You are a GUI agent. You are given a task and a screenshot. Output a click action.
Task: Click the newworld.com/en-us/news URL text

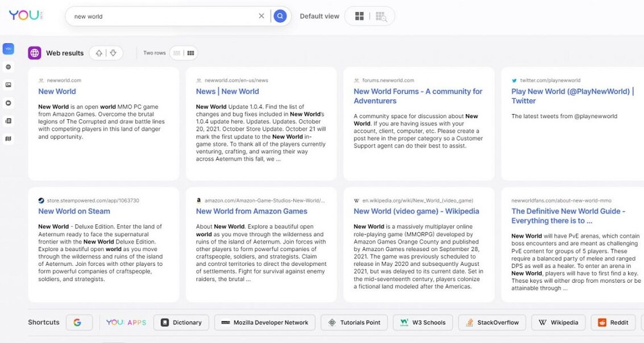(x=236, y=81)
